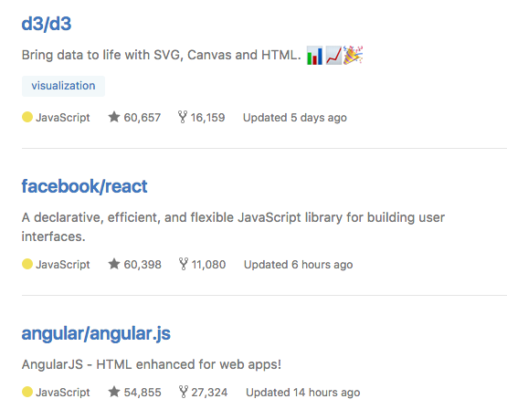507x420 pixels.
Task: Select the visualization topic tag
Action: pos(63,86)
